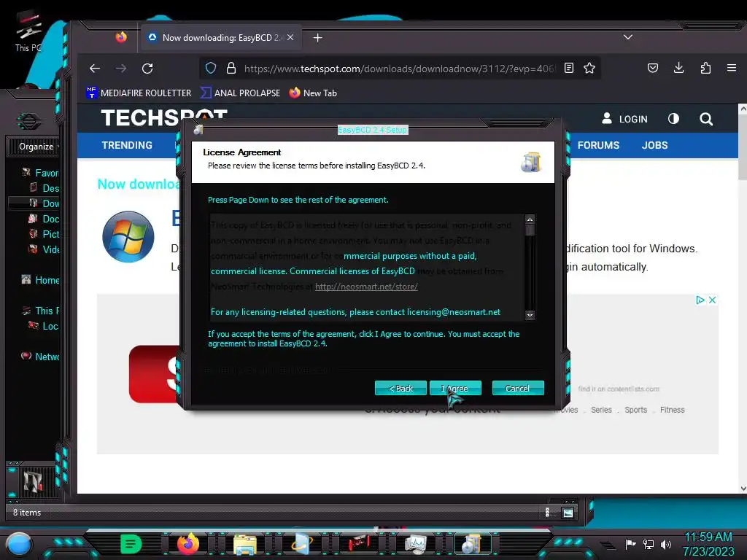Select This PC in Explorer navigation pane

[41, 311]
